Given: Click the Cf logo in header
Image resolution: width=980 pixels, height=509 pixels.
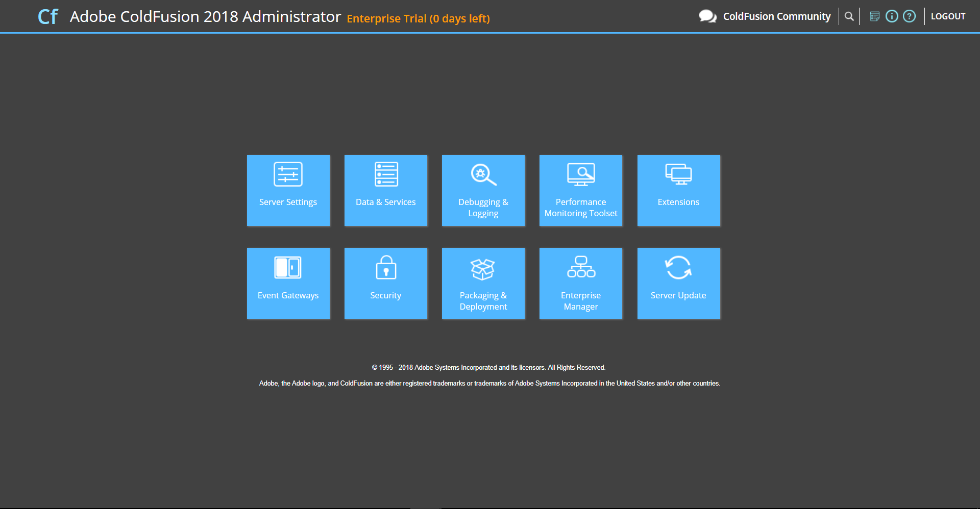Looking at the screenshot, I should (48, 17).
